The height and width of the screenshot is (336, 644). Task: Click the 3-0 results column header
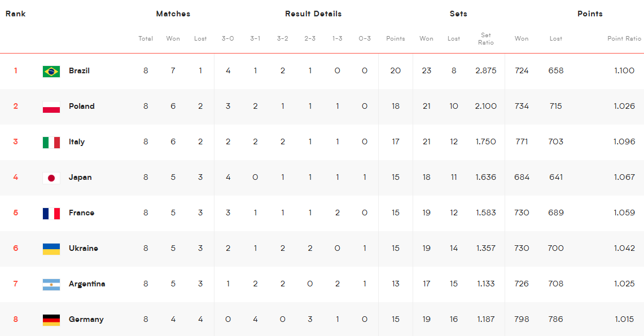point(228,38)
